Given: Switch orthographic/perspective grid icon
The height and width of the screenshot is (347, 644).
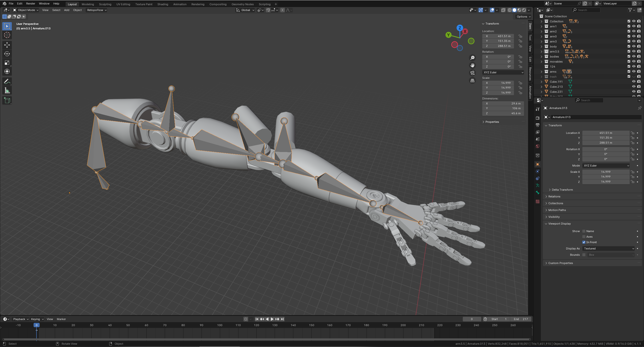Looking at the screenshot, I should click(x=472, y=81).
